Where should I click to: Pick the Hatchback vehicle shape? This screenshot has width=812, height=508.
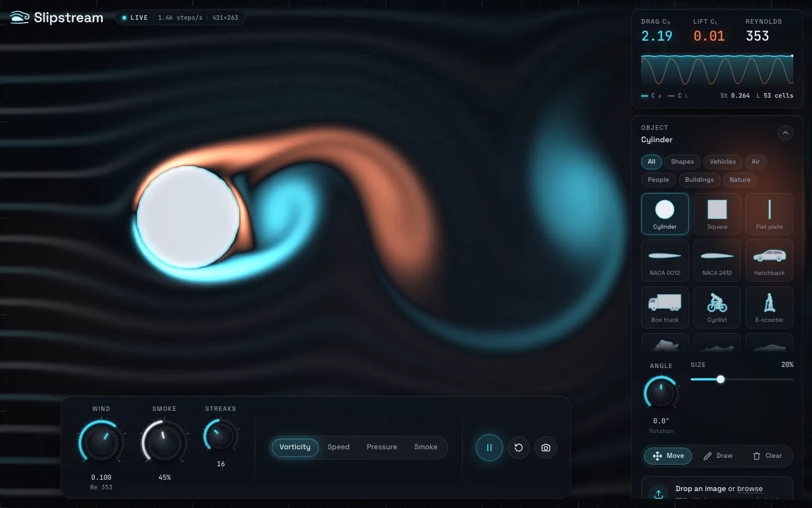[x=769, y=260]
